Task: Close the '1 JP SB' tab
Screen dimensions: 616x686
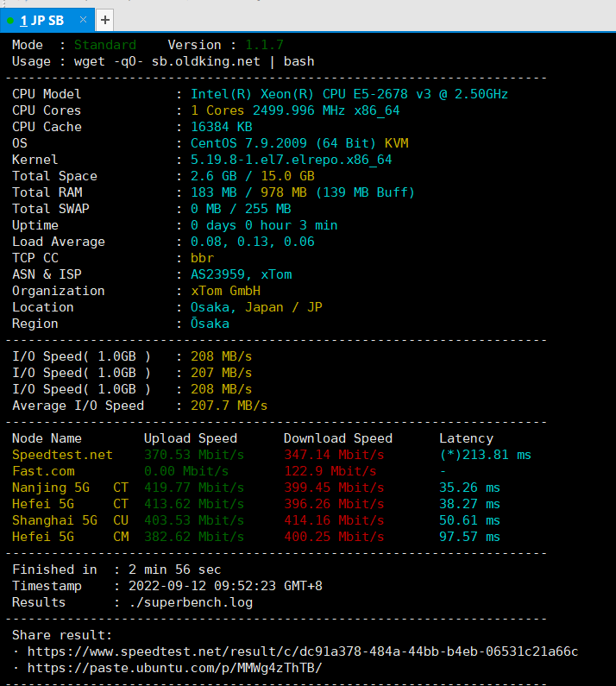Action: (83, 20)
